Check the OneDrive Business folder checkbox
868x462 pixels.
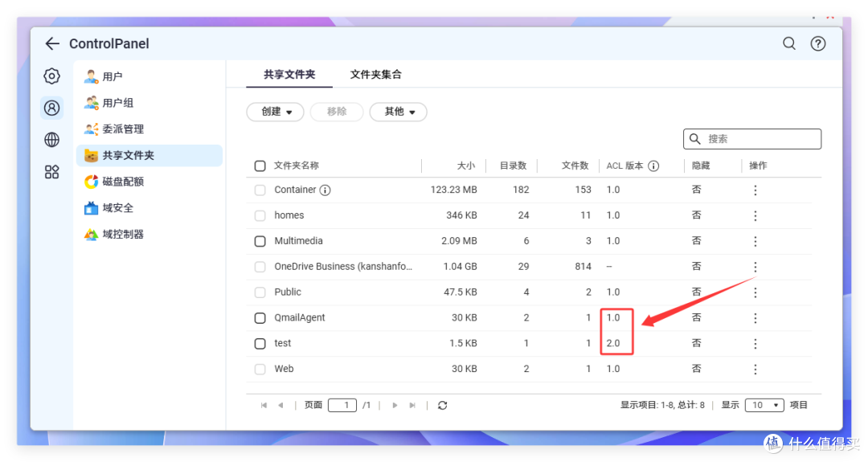[x=260, y=267]
